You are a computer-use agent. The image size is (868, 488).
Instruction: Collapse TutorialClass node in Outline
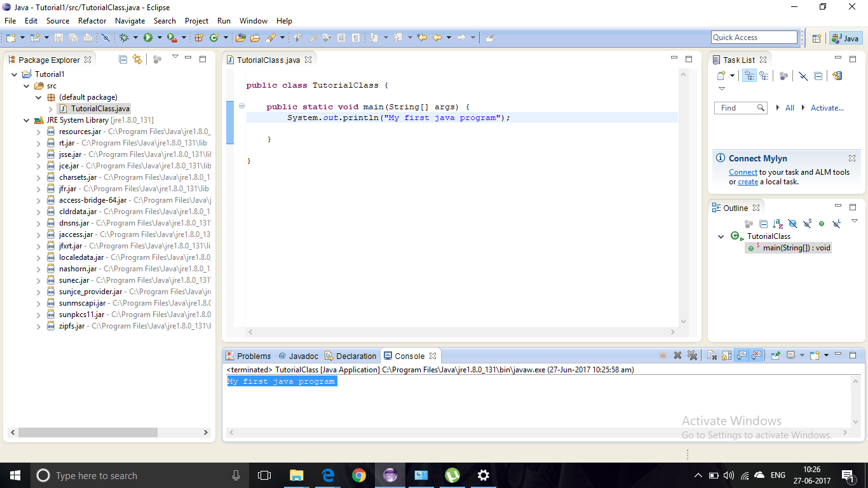[x=721, y=236]
